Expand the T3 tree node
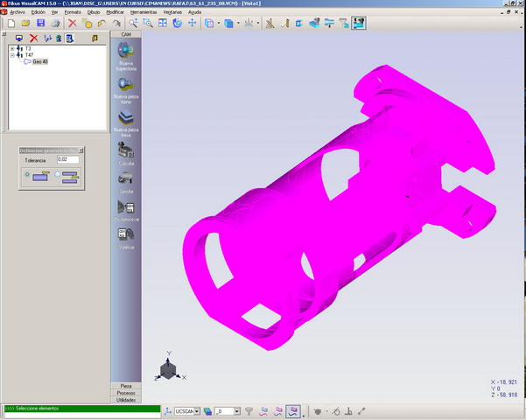This screenshot has height=420, width=526. coord(12,48)
